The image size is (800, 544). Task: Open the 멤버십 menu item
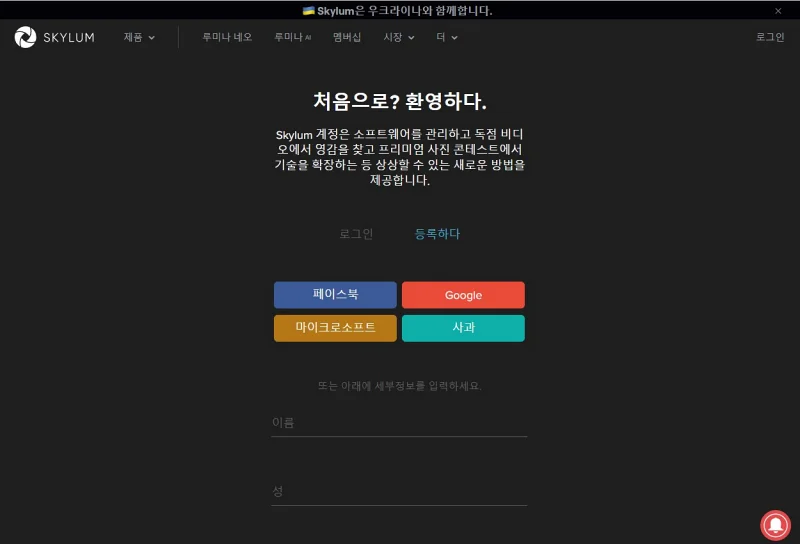click(x=347, y=37)
